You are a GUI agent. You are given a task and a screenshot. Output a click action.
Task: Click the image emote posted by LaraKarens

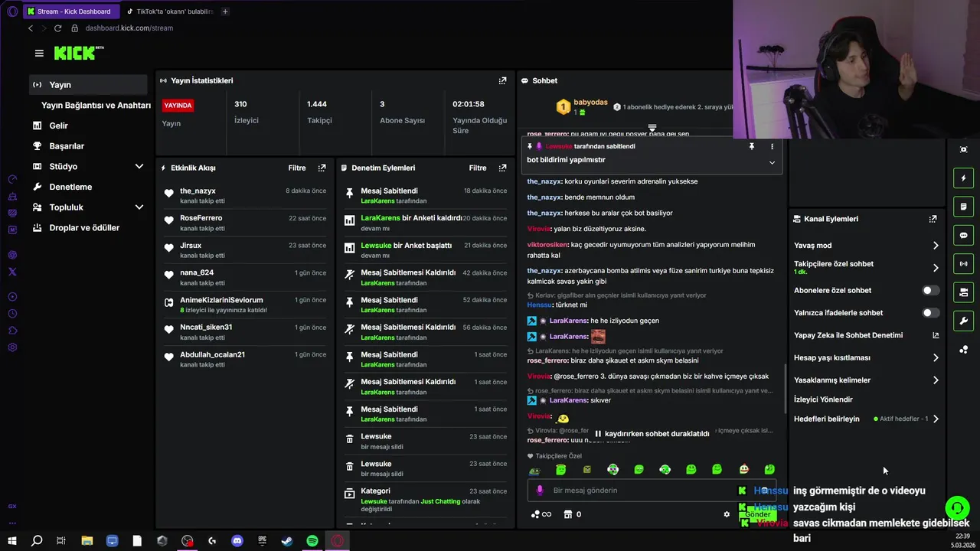point(598,337)
